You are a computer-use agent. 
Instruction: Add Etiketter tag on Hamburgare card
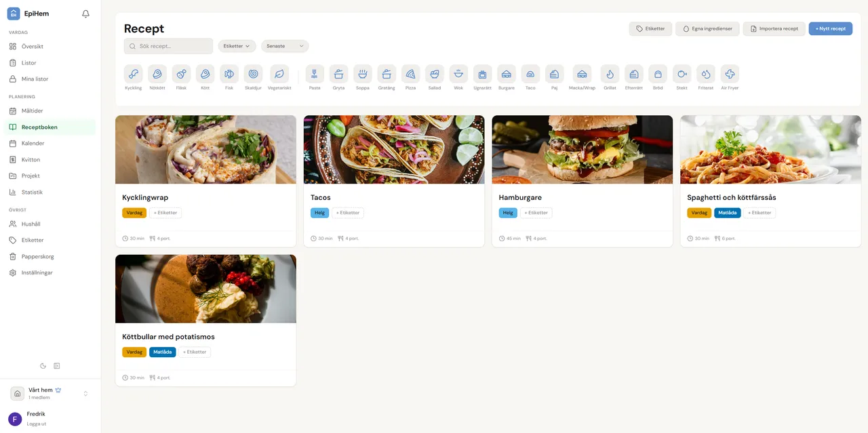pos(536,213)
